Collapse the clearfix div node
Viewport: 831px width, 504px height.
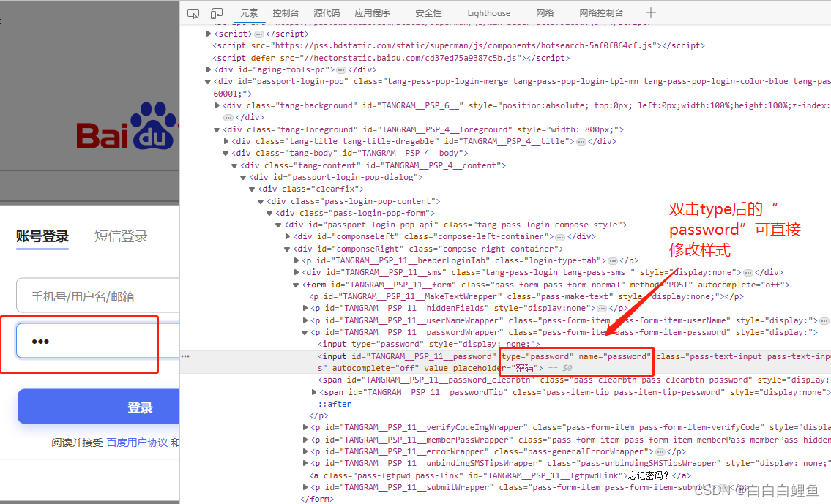(x=252, y=189)
